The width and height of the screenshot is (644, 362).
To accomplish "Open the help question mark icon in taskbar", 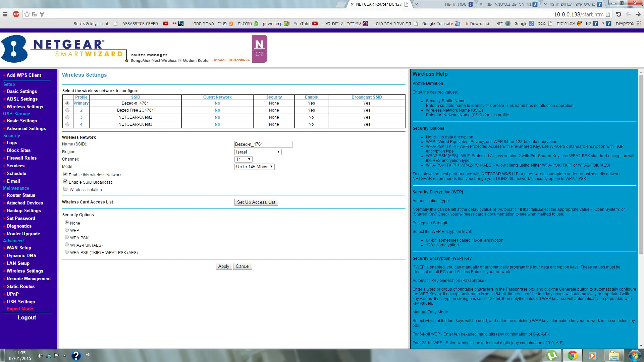I will tap(76, 355).
